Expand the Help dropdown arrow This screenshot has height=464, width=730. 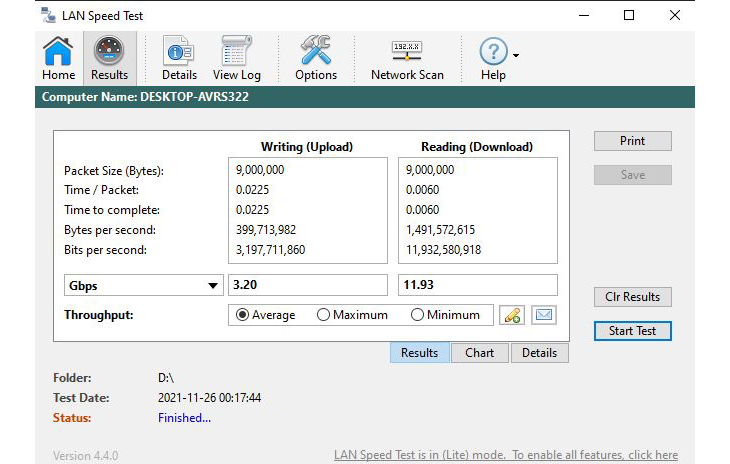point(516,55)
